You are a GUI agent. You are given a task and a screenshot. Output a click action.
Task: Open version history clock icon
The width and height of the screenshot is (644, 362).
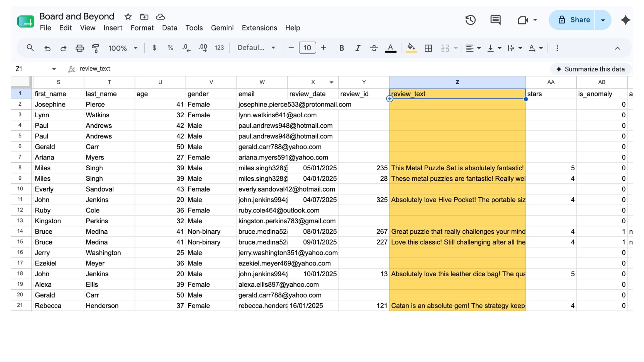tap(470, 20)
